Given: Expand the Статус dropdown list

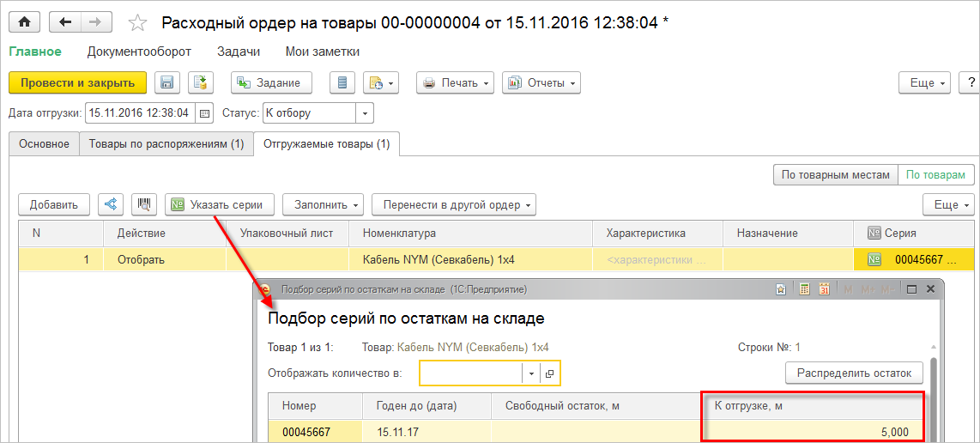Looking at the screenshot, I should tap(365, 112).
